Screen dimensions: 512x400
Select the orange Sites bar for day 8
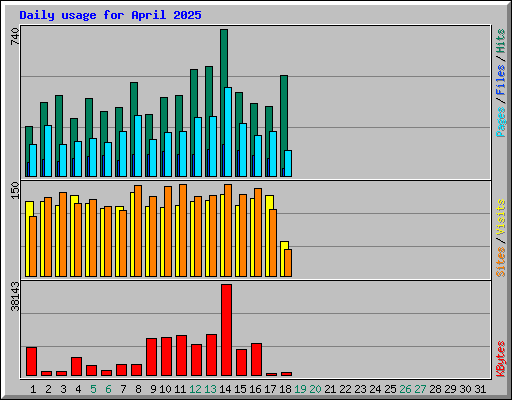click(138, 231)
